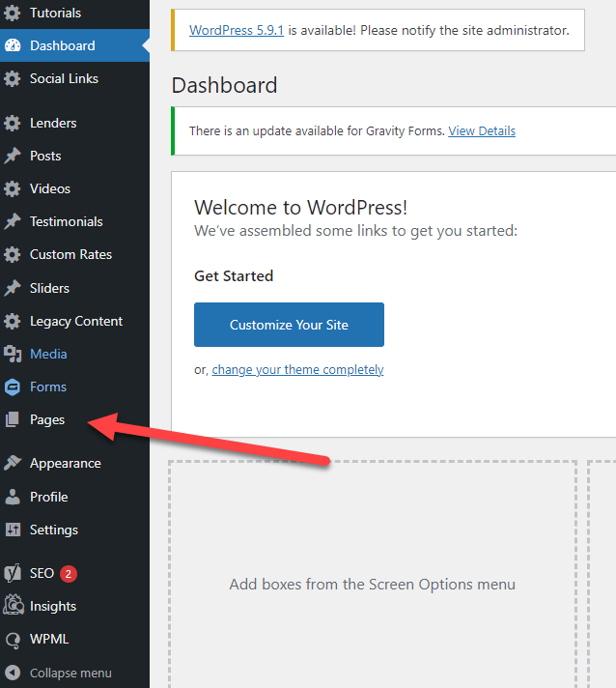Open the Videos section

74,188
